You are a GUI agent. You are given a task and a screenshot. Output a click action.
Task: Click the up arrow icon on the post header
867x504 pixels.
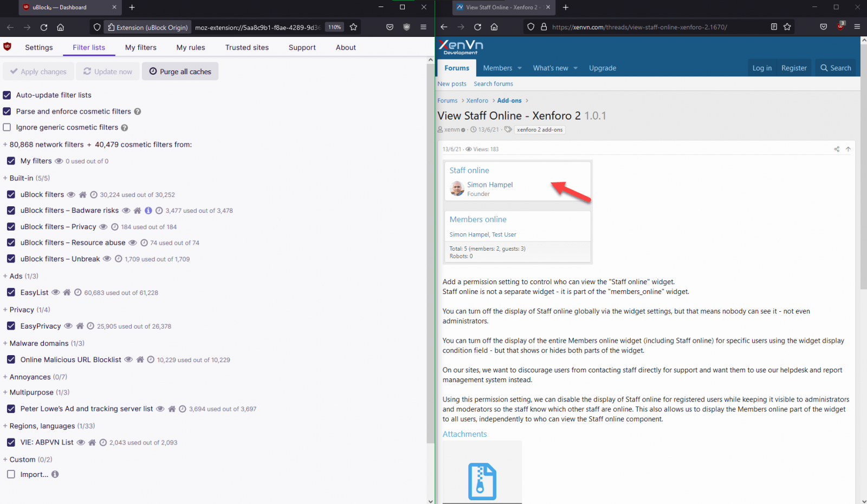coord(848,149)
